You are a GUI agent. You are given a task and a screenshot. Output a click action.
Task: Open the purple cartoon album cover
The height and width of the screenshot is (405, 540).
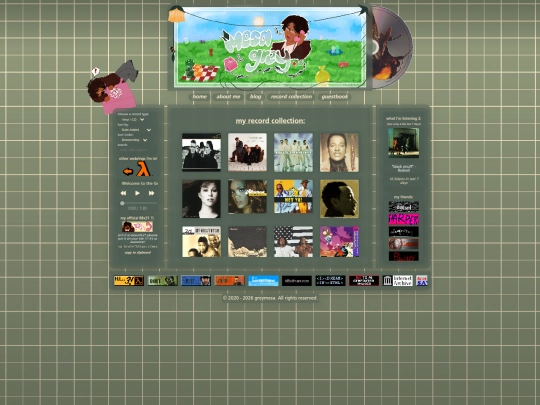pyautogui.click(x=339, y=242)
